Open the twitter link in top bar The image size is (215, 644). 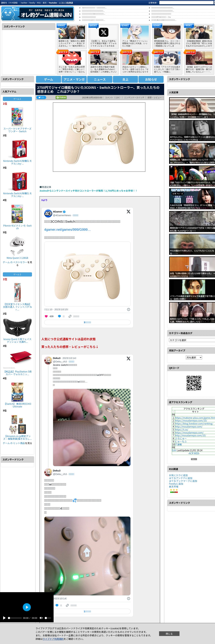tap(24, 3)
